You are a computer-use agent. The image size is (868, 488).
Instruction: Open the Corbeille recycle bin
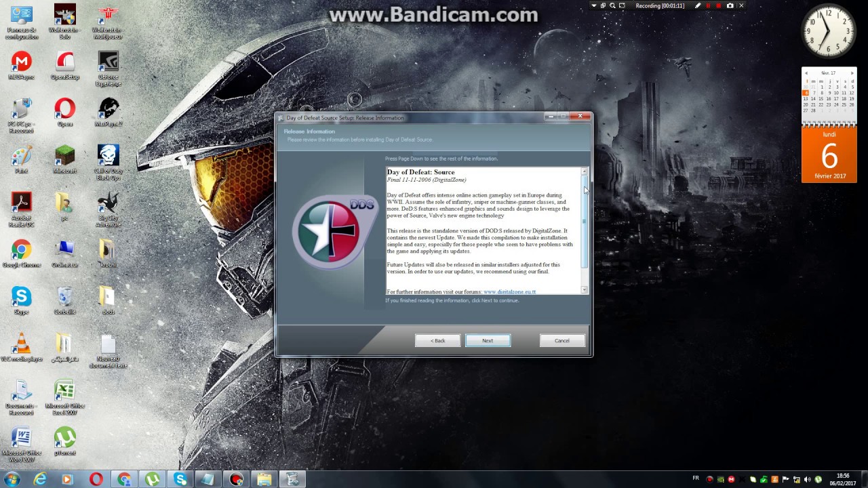(x=65, y=300)
